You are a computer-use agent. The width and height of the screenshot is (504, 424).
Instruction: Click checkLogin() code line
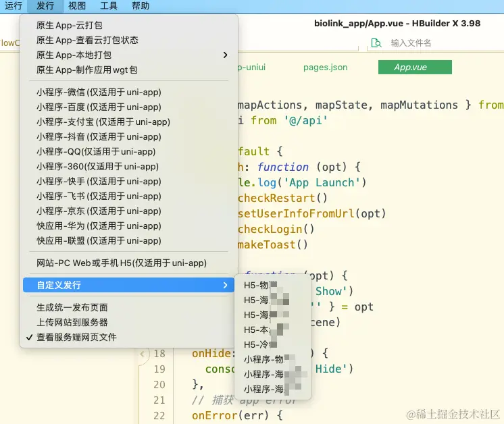276,230
